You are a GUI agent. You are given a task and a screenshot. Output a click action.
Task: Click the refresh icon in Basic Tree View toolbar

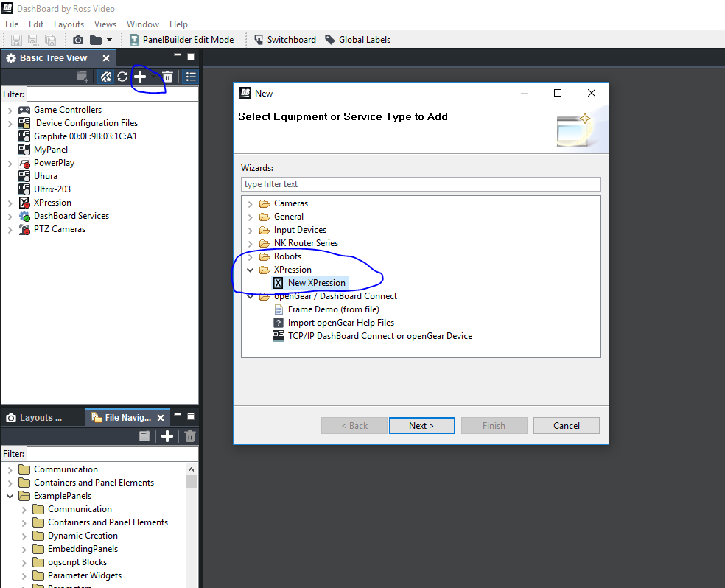122,77
